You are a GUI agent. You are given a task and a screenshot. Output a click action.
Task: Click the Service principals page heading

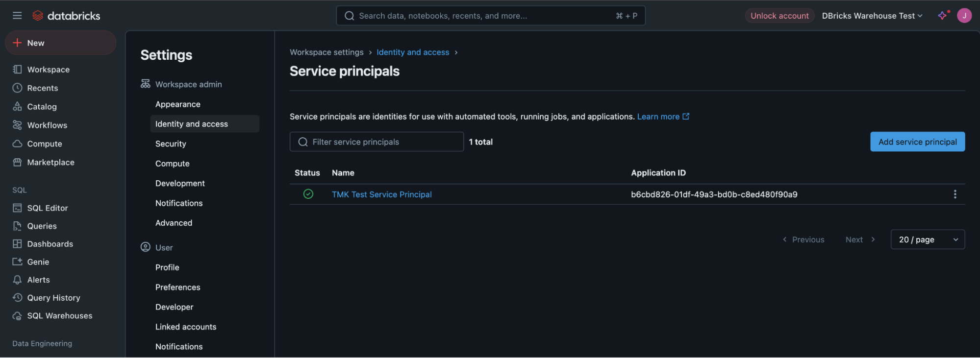click(x=344, y=71)
